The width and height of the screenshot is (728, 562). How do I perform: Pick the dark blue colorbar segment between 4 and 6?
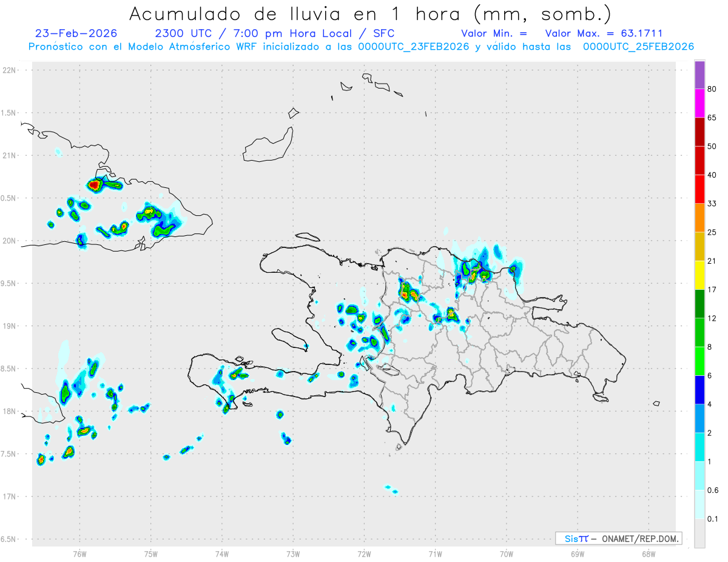699,389
